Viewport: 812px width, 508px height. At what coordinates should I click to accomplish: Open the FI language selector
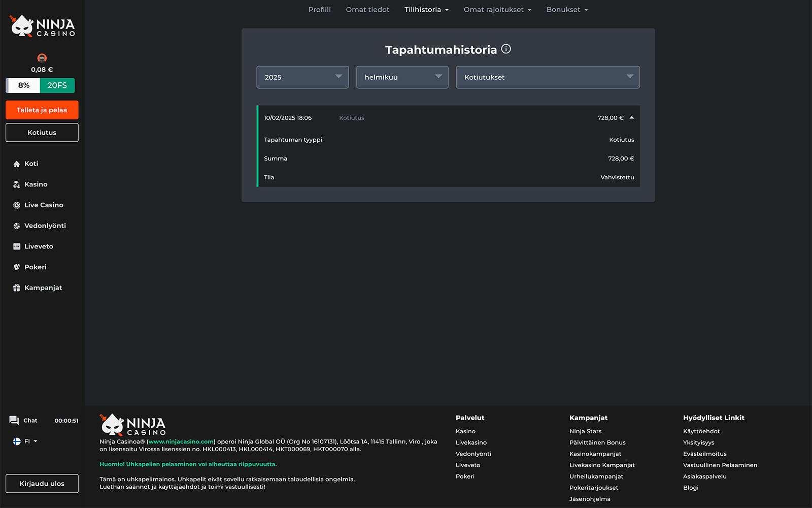[25, 441]
